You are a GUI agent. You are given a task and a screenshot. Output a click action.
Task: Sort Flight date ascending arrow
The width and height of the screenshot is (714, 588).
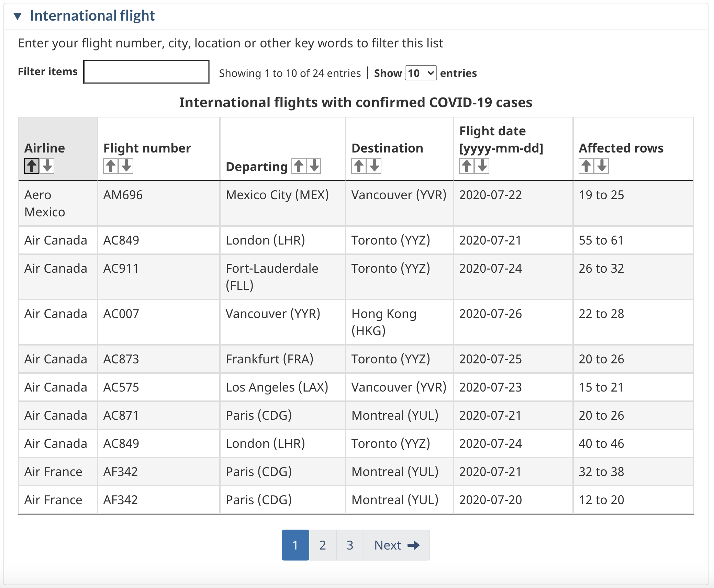[467, 166]
